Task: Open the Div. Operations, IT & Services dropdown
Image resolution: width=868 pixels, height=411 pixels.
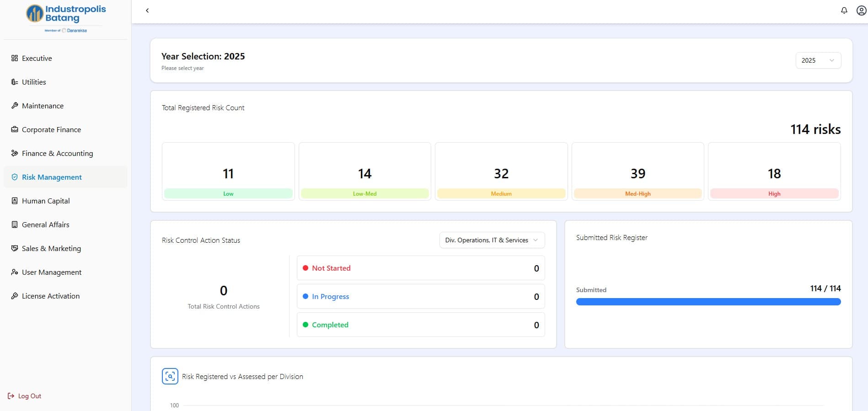Action: coord(492,240)
